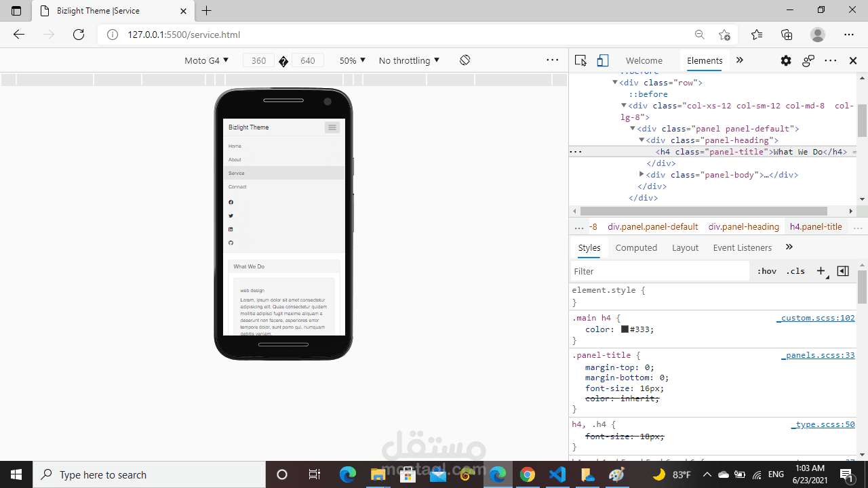The image size is (868, 488).
Task: Open _type.scss:50 source link
Action: click(823, 425)
